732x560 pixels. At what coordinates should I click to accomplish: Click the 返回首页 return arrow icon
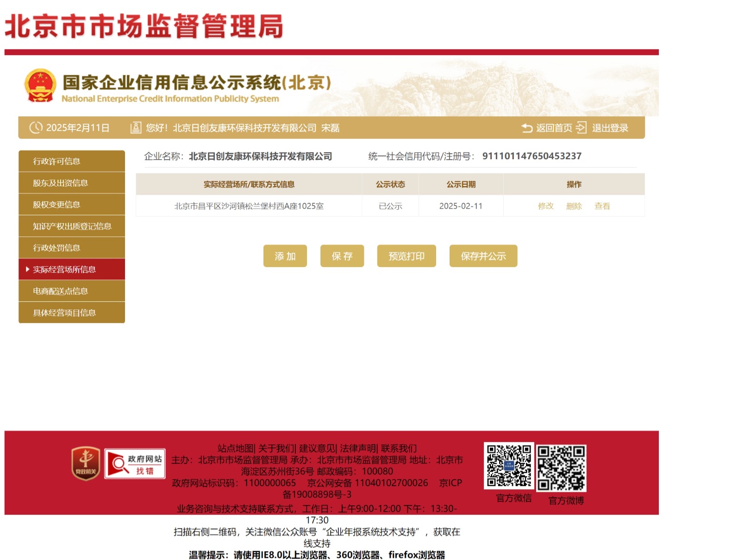point(527,128)
